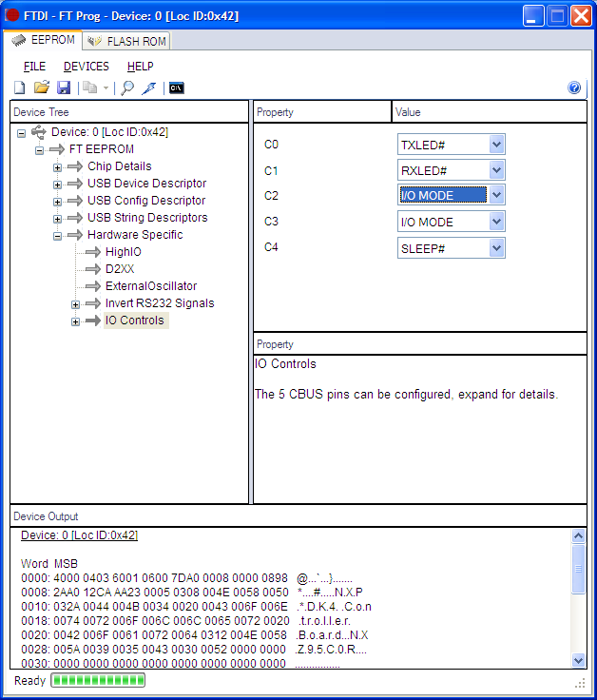Collapse the FT EEPROM node

tap(39, 150)
